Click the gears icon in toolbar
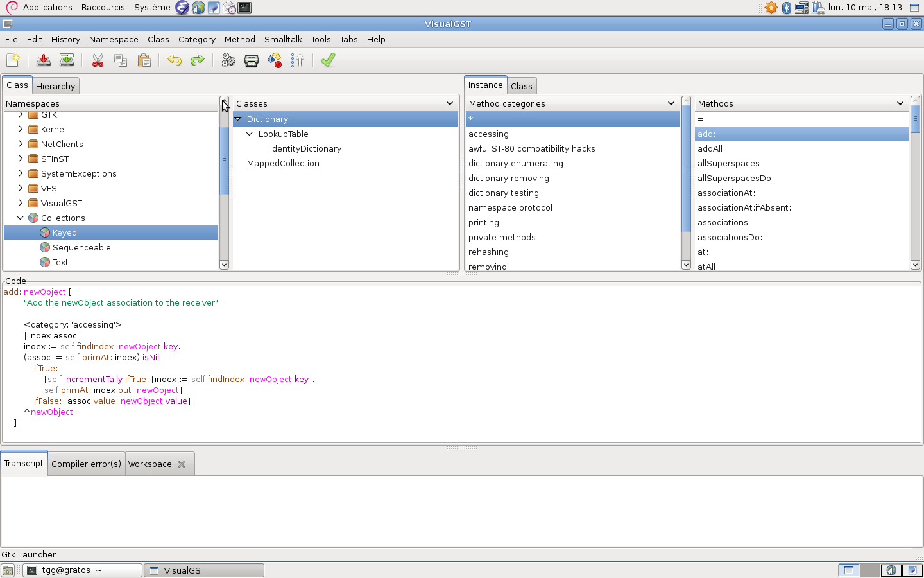This screenshot has width=924, height=578. click(228, 60)
